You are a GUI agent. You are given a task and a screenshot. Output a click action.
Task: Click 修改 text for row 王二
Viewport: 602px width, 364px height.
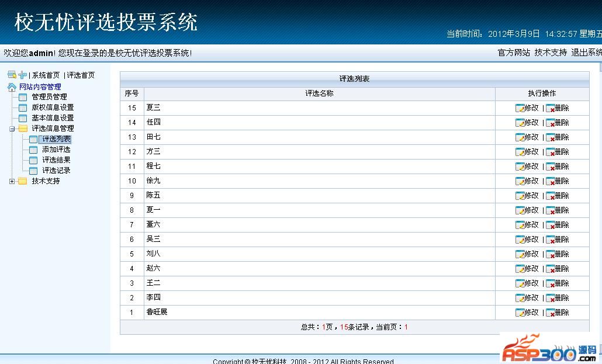(532, 283)
